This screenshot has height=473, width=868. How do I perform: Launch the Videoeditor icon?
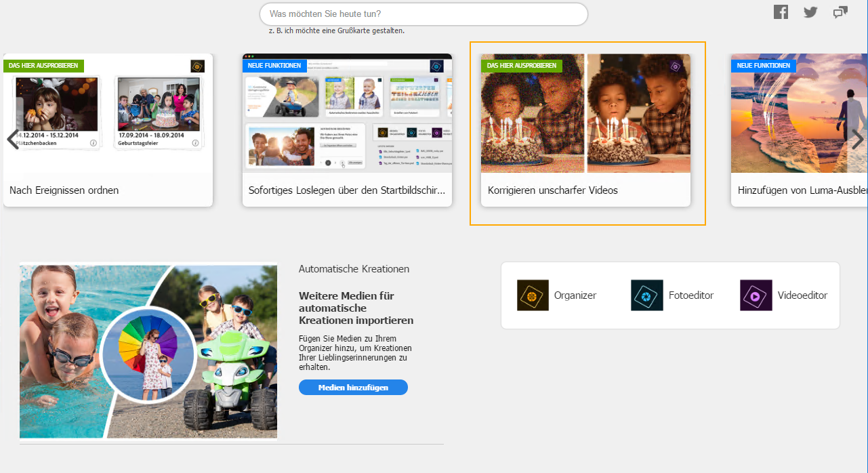tap(756, 295)
